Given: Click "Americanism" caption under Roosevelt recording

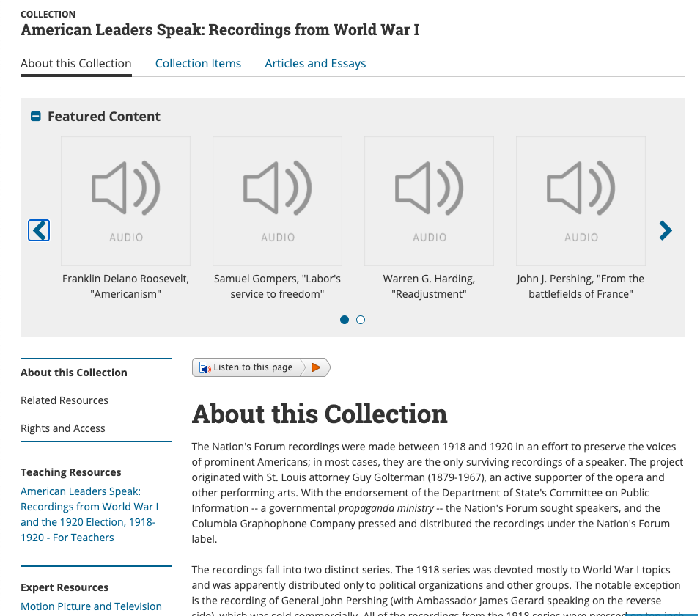Looking at the screenshot, I should [x=126, y=294].
